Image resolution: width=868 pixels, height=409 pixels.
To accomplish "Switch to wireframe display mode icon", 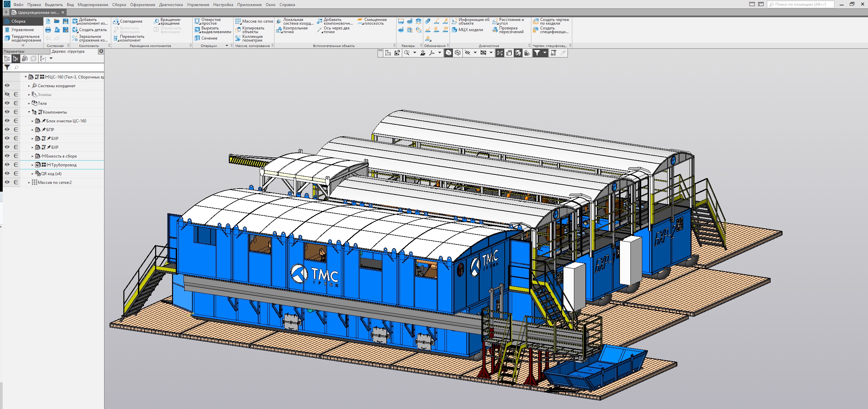I will coord(457,53).
